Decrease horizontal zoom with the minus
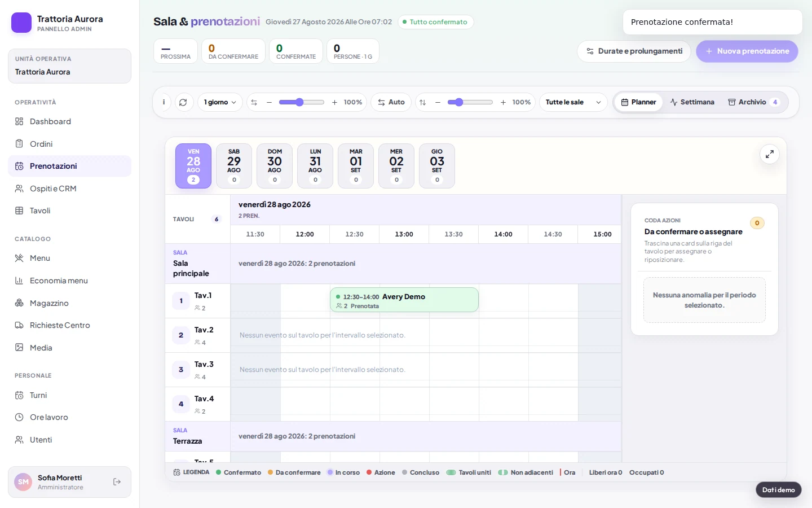The height and width of the screenshot is (508, 812). point(269,102)
